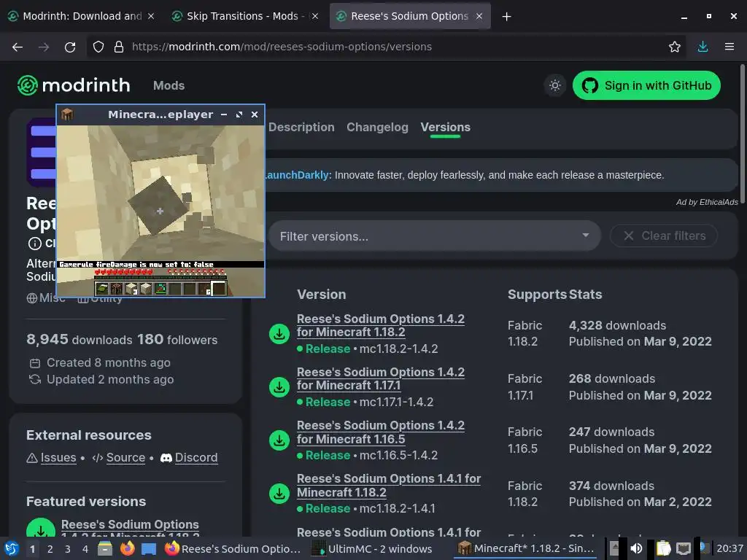Switch to the Skip Transitions - Mods tab

(x=244, y=16)
